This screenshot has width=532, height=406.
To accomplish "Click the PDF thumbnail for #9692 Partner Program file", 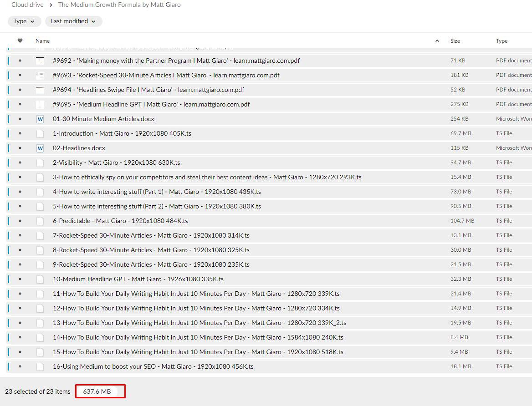I will point(40,61).
